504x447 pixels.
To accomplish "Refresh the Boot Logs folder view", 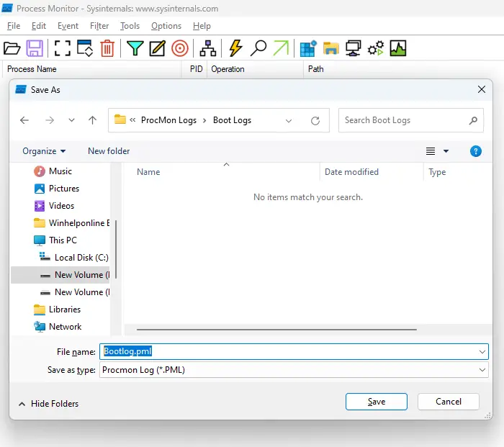I will click(315, 120).
